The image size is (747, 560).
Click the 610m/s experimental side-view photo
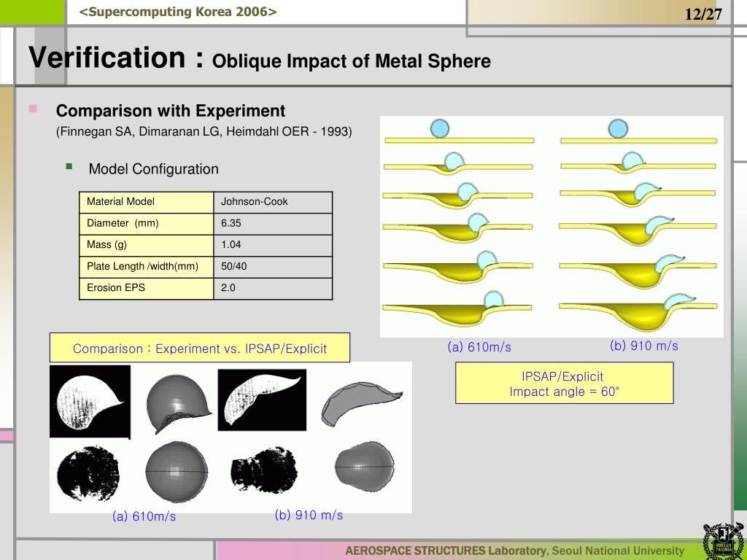(90, 402)
